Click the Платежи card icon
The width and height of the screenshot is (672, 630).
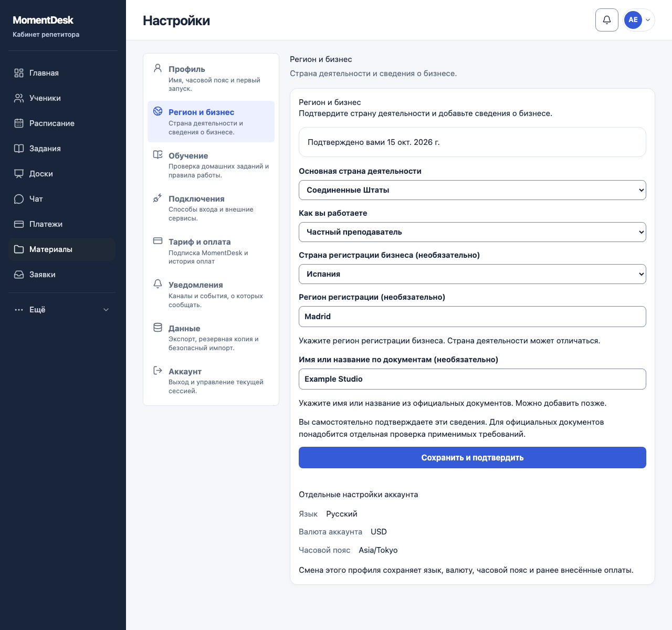pos(19,224)
